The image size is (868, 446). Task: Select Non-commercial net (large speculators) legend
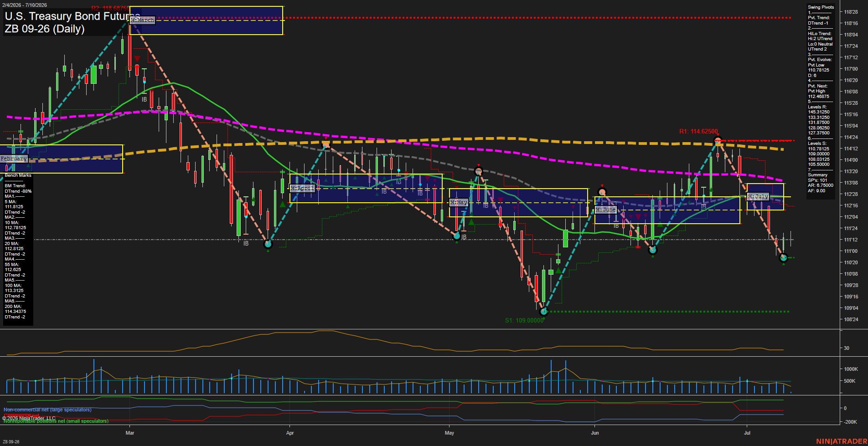pyautogui.click(x=47, y=410)
